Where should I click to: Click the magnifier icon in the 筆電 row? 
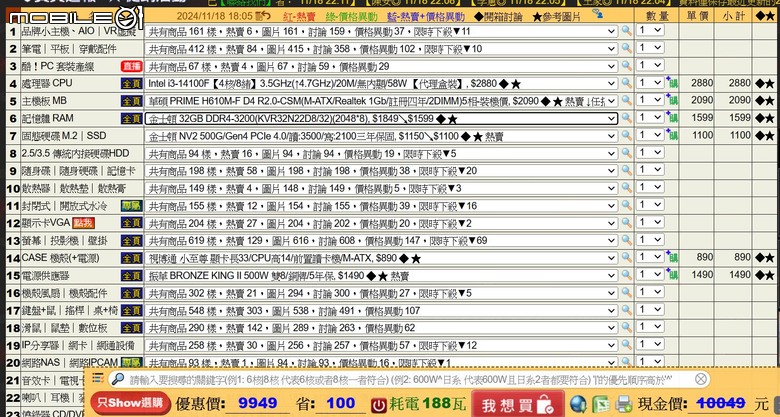tap(626, 48)
